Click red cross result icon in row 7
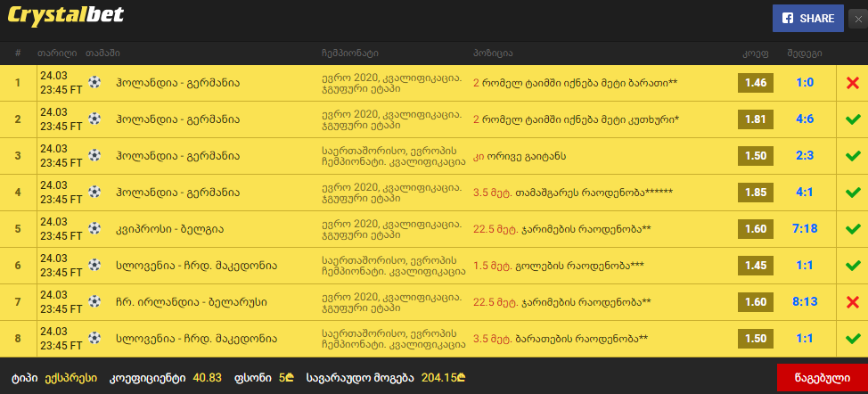The height and width of the screenshot is (394, 868). click(853, 302)
